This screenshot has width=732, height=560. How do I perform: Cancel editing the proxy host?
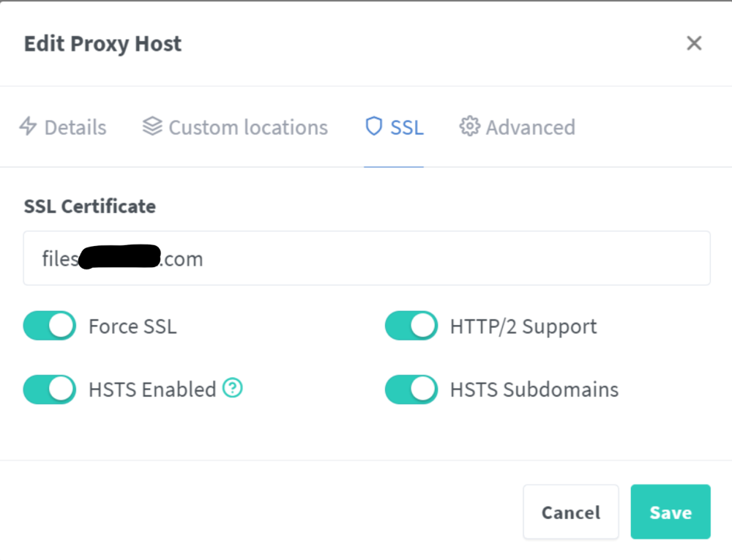click(x=571, y=512)
